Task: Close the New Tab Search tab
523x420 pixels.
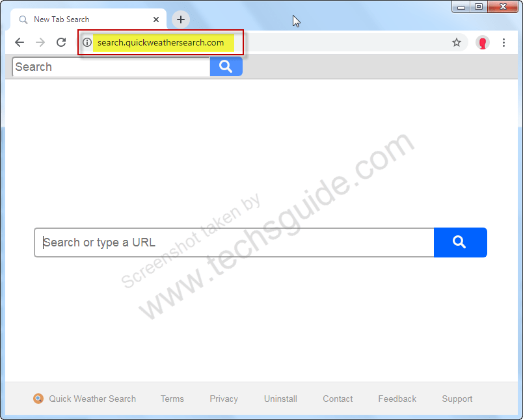Action: pos(155,20)
